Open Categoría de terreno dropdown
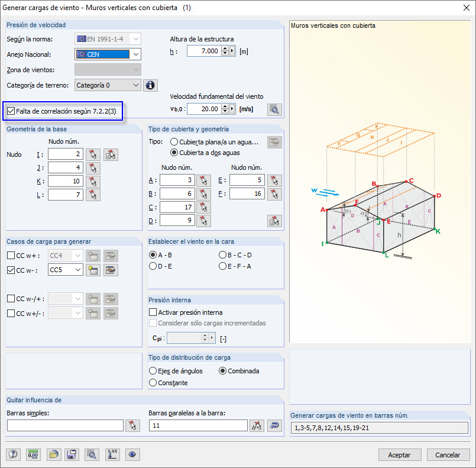The width and height of the screenshot is (476, 468). point(137,85)
